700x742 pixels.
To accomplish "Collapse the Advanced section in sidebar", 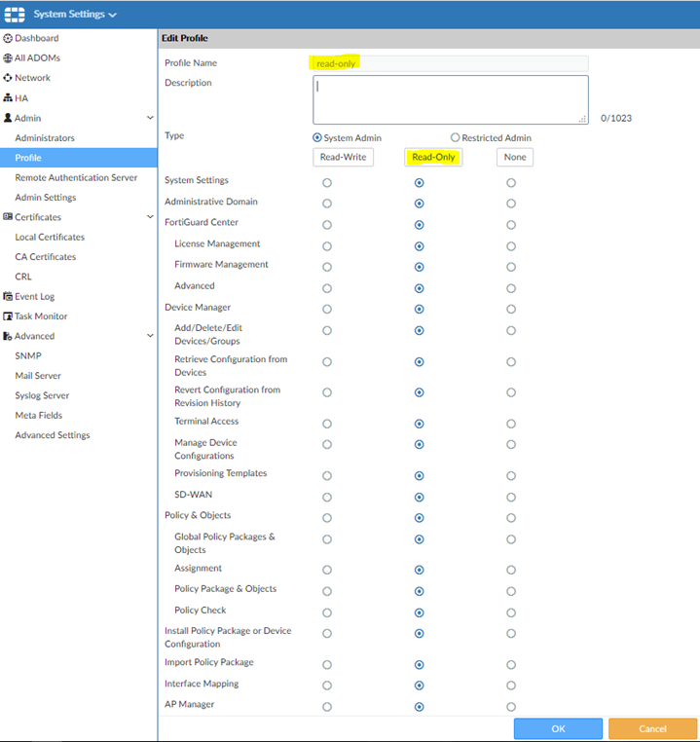I will pyautogui.click(x=149, y=336).
